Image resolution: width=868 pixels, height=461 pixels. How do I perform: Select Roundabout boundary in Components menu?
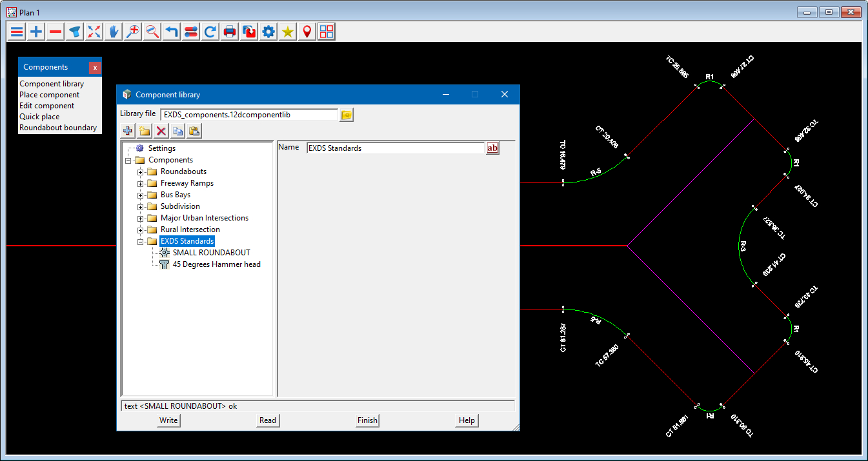(x=58, y=128)
